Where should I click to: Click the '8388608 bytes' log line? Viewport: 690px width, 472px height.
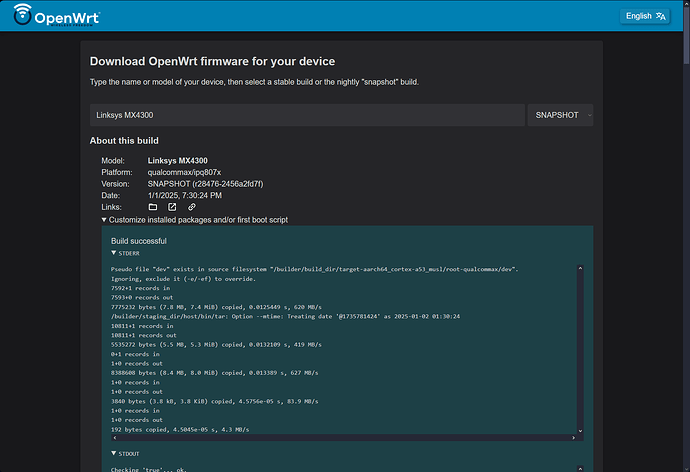tap(214, 373)
